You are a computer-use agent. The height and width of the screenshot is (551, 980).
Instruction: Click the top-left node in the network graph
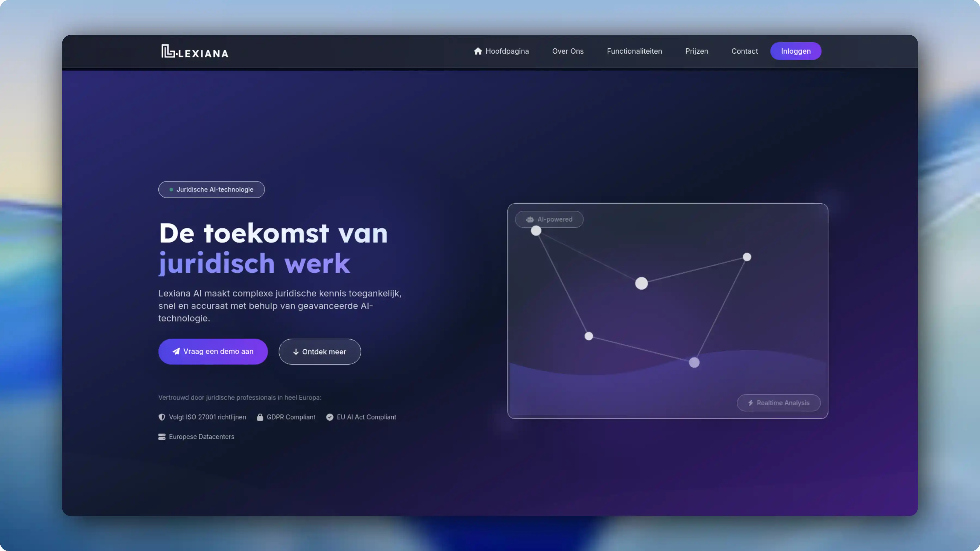pos(536,231)
